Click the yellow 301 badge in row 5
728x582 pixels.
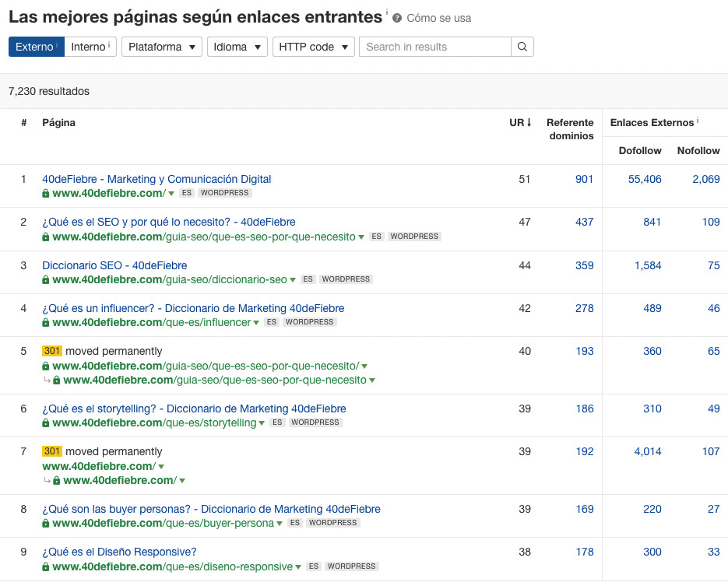click(x=51, y=351)
